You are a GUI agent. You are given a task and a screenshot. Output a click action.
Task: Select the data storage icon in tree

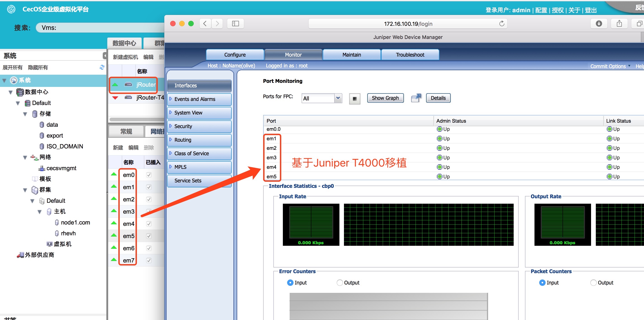42,125
